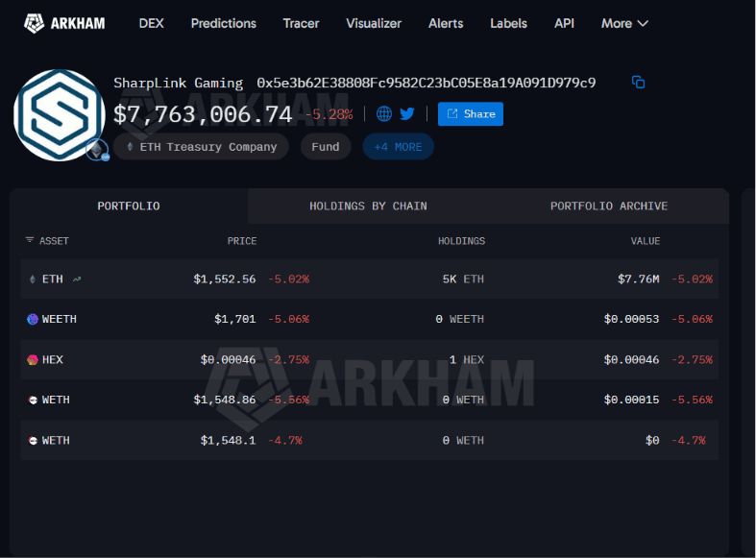Click the ETH price $1,552.56
Viewport: 756px width, 558px height.
pyautogui.click(x=225, y=279)
